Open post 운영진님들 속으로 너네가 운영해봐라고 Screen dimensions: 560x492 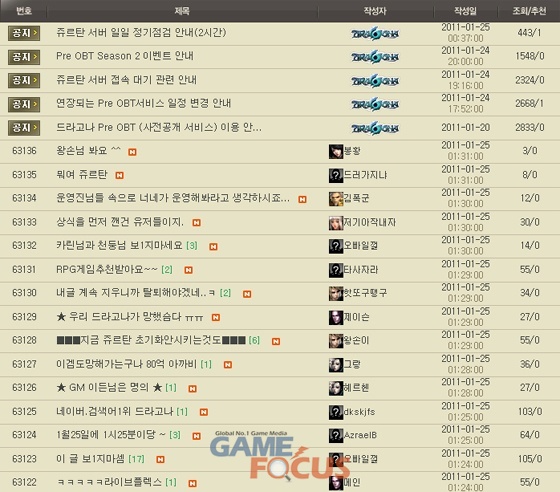point(173,198)
